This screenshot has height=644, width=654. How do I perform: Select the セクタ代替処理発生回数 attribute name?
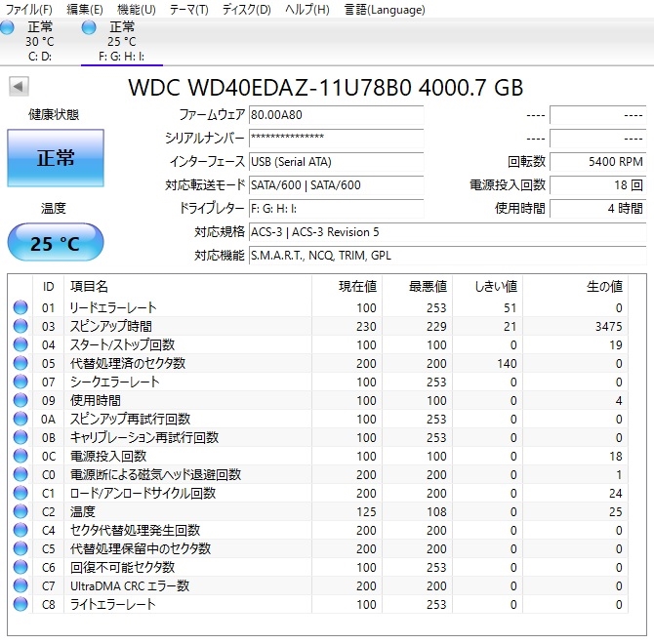135,530
